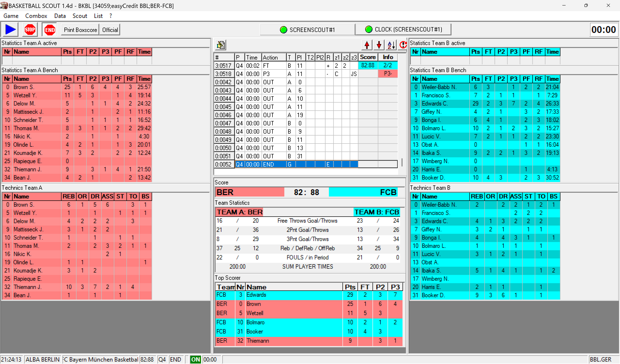Click the red up arrow button
Viewport: 620px width, 364px height.
point(367,45)
